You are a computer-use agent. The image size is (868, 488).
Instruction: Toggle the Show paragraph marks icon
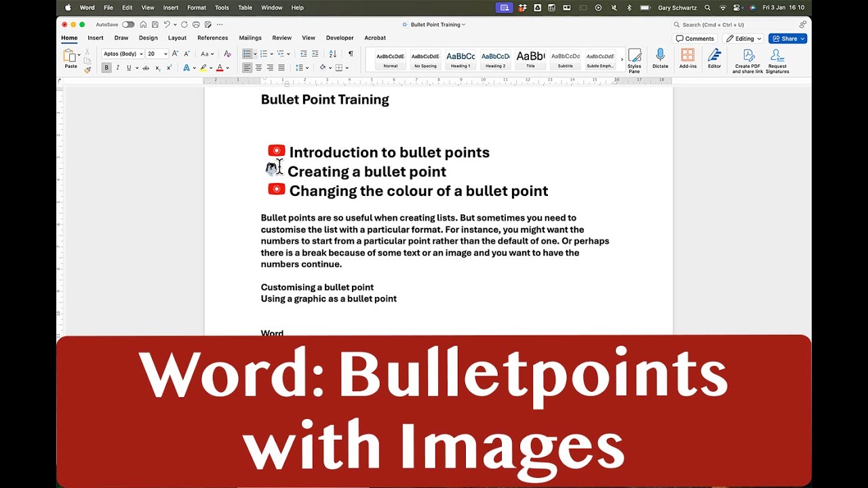point(351,54)
